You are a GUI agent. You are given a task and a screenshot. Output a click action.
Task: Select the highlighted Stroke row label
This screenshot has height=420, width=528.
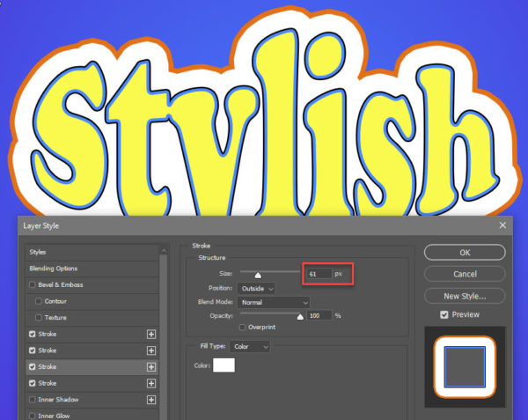click(48, 367)
